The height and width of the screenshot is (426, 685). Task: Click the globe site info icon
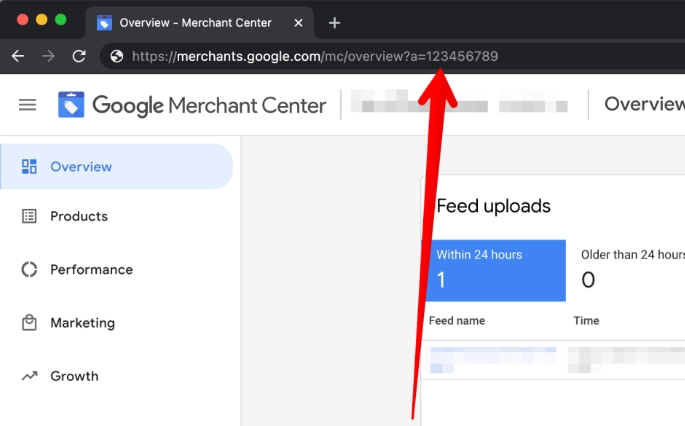(117, 56)
